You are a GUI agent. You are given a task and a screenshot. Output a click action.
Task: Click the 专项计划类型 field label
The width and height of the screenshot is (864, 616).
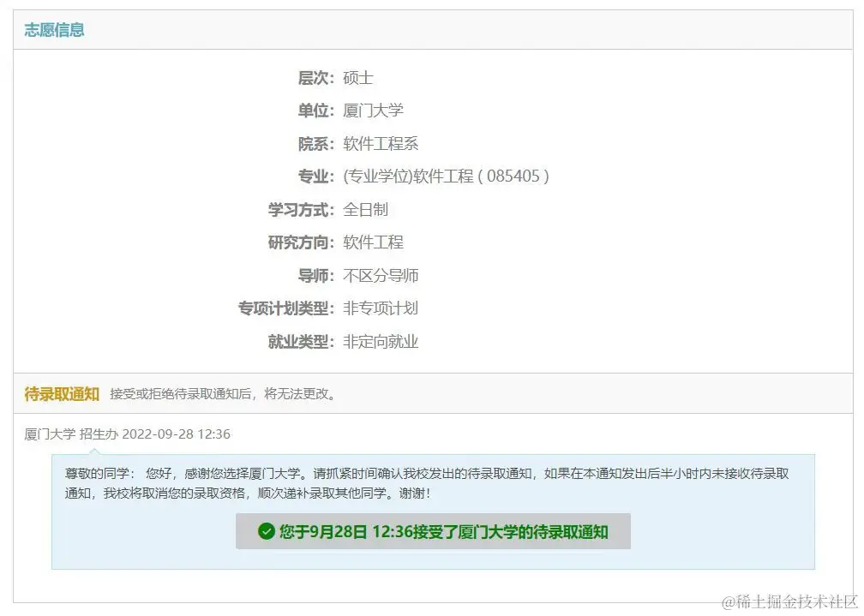point(286,308)
